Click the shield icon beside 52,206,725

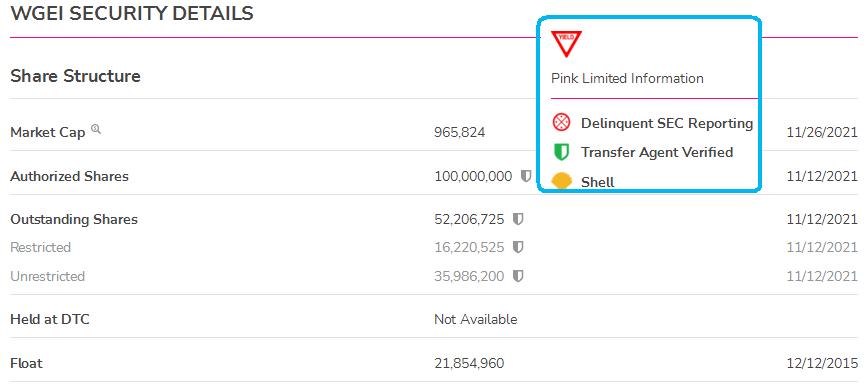click(518, 220)
